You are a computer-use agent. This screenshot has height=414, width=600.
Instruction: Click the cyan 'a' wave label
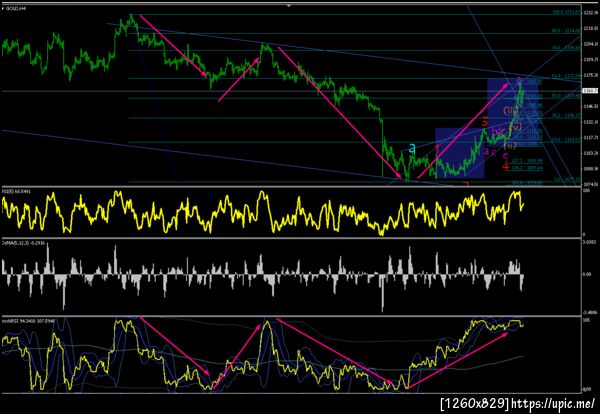click(x=412, y=148)
